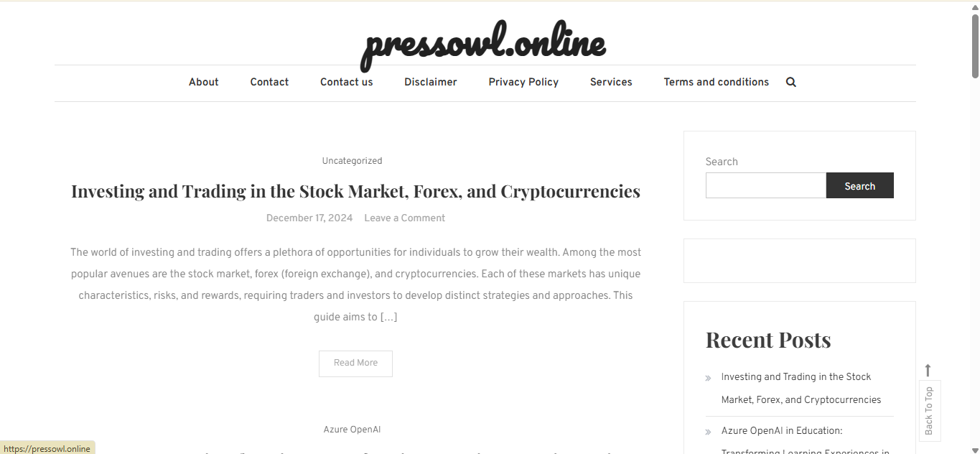Screen dimensions: 980x454
Task: Click the pressowl.online site logo
Action: (x=485, y=43)
